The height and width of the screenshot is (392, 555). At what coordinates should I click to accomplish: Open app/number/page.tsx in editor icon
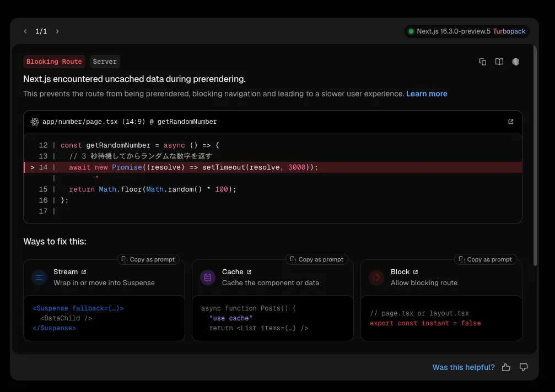coord(511,122)
